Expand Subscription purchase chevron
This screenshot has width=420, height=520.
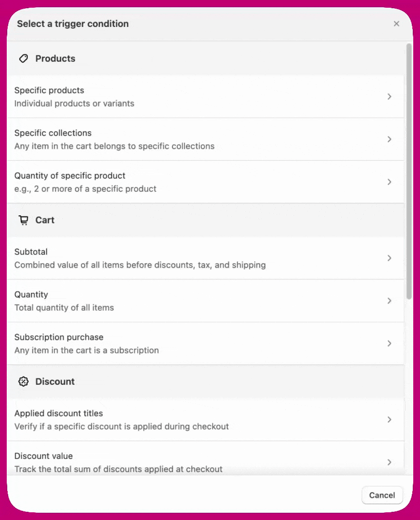[x=389, y=343]
